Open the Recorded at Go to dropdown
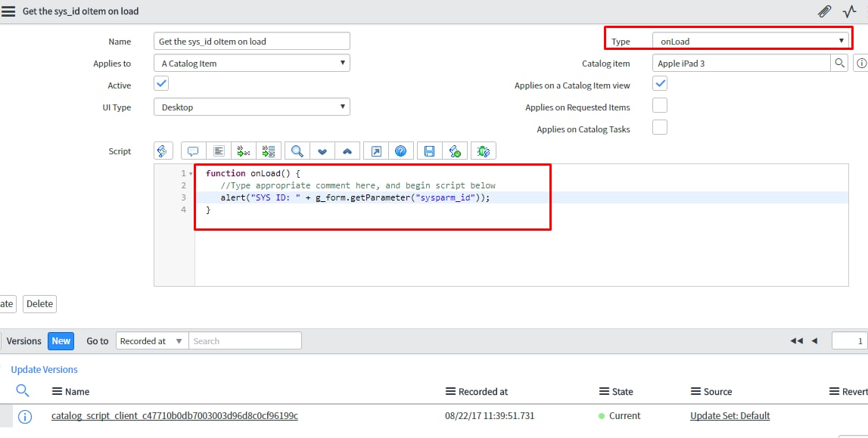 (x=151, y=340)
